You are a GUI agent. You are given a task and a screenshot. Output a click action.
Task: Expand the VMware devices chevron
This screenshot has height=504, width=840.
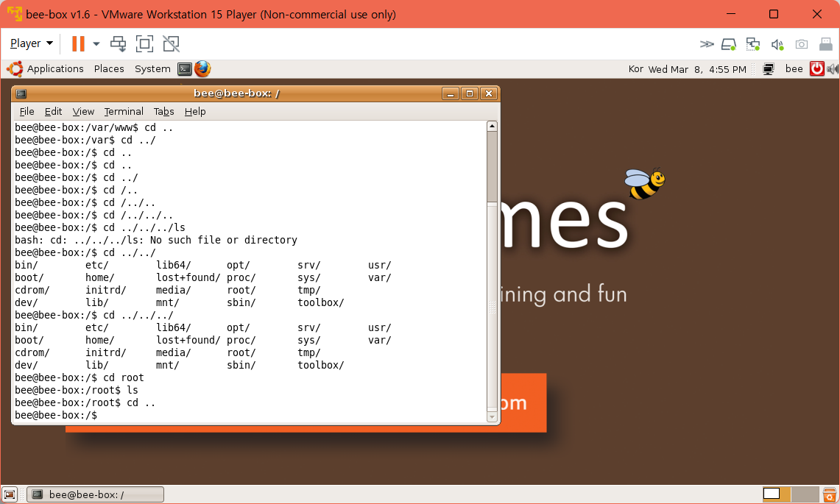point(707,44)
